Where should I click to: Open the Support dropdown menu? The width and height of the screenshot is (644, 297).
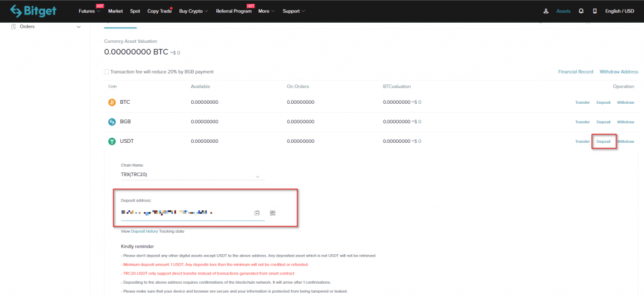point(294,11)
